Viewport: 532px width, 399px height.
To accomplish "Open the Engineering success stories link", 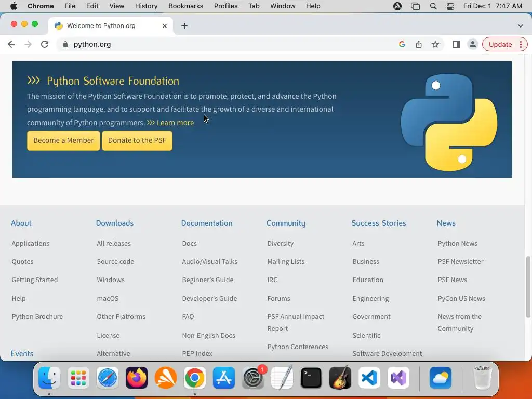I will pos(370,299).
